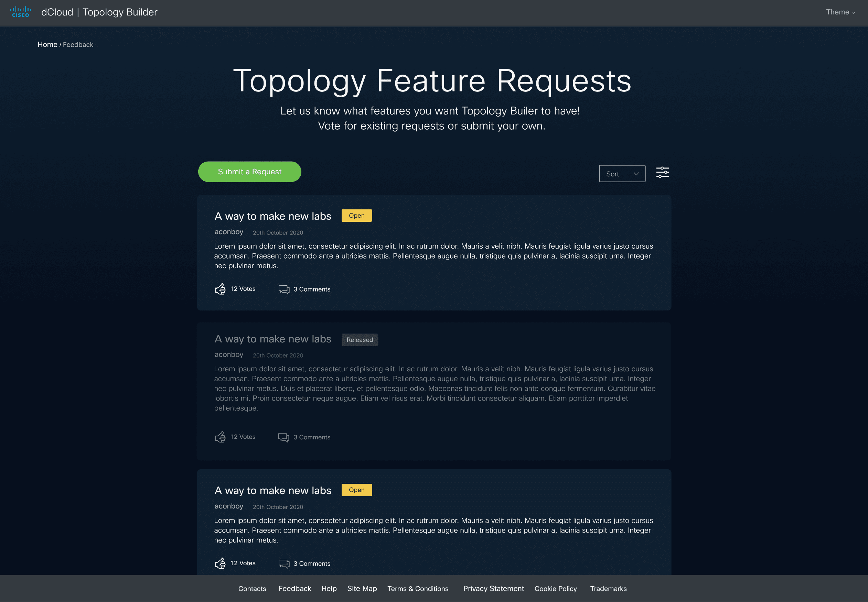
Task: Click '12 Votes' on the Released request
Action: (x=243, y=437)
